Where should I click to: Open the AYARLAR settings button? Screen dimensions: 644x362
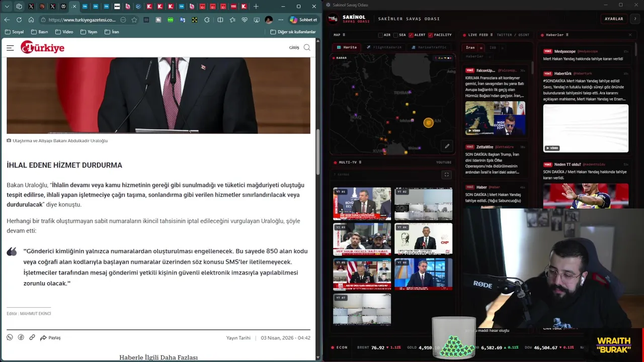pyautogui.click(x=614, y=19)
